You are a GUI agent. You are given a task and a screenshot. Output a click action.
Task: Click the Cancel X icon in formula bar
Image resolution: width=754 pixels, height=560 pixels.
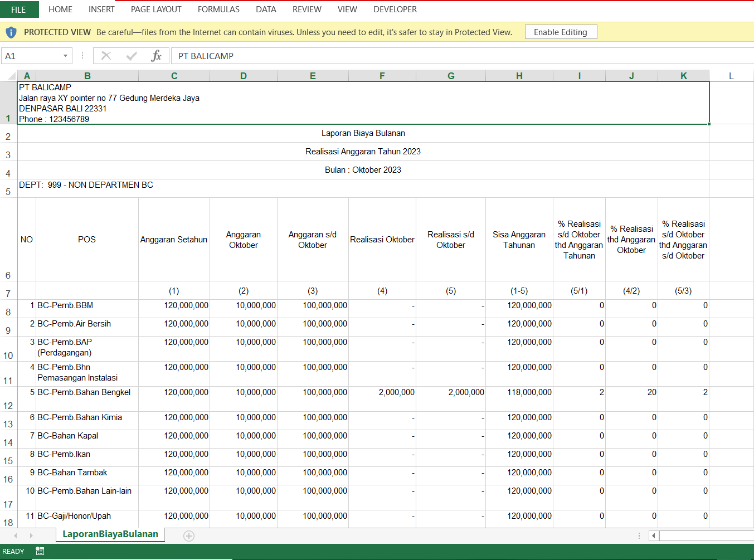click(106, 56)
